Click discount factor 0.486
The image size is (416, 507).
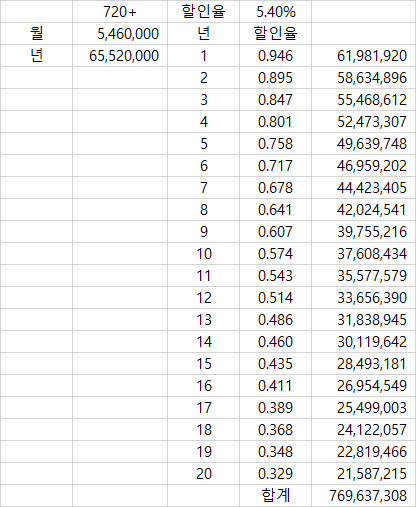275,320
